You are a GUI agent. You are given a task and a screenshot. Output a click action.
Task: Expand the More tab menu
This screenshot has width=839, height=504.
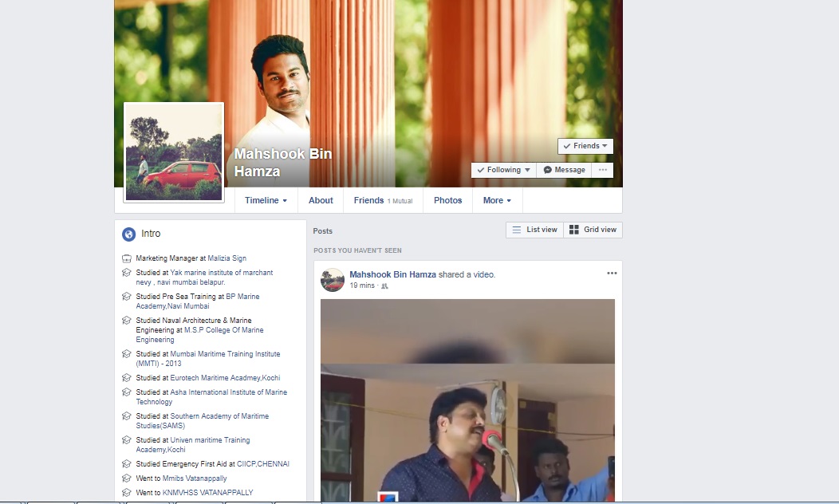tap(497, 200)
